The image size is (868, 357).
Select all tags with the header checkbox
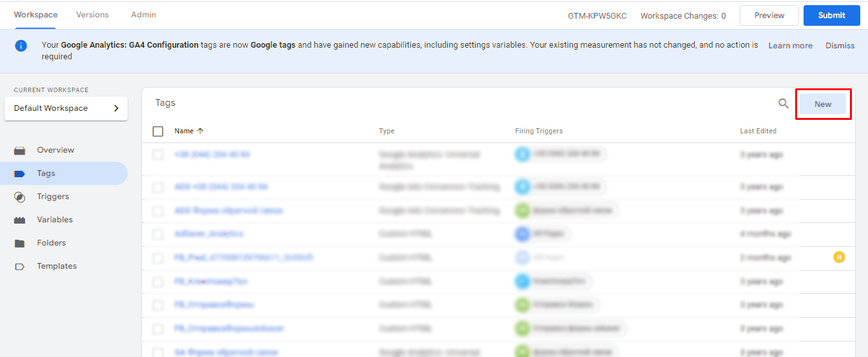click(x=158, y=131)
